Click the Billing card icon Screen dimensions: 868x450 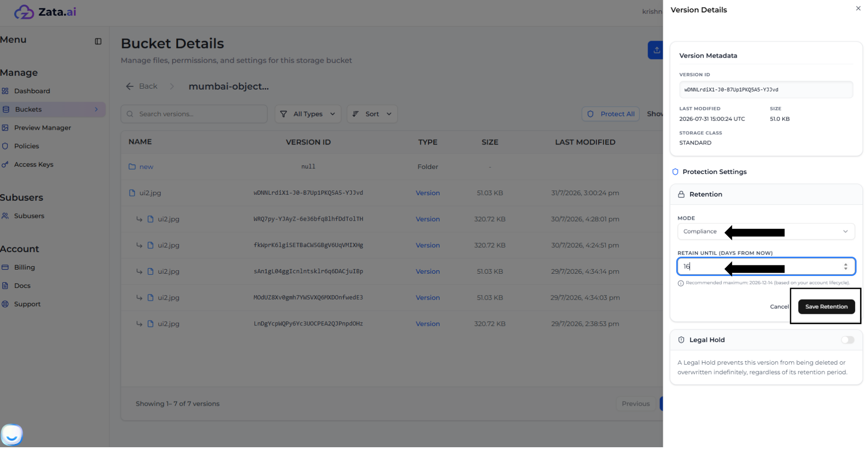(x=5, y=268)
